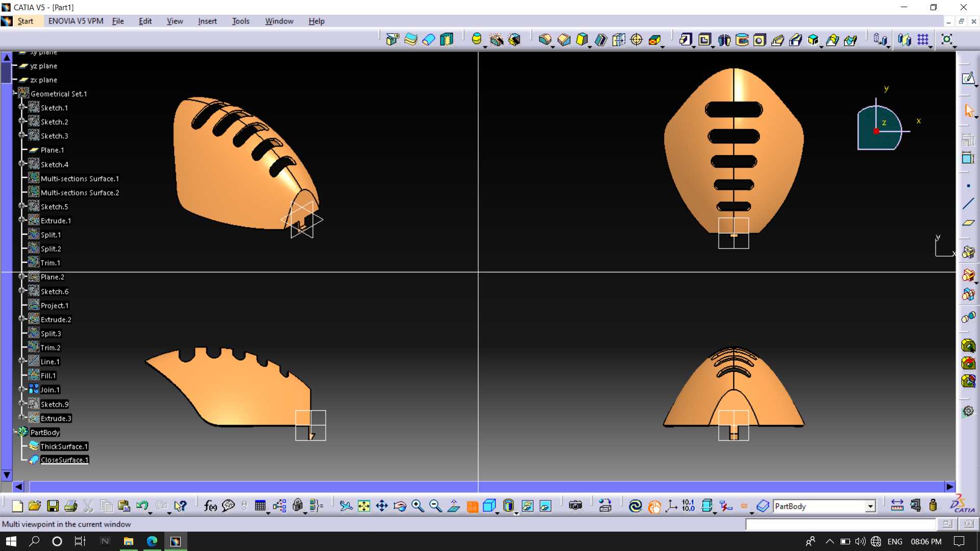Viewport: 980px width, 551px height.
Task: Open the Tools menu
Action: click(240, 21)
